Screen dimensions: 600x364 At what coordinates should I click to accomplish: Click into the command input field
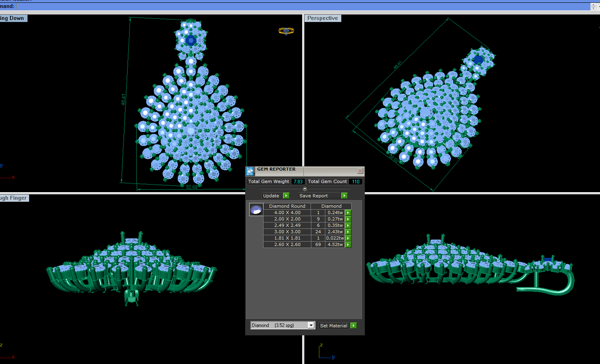pyautogui.click(x=302, y=6)
